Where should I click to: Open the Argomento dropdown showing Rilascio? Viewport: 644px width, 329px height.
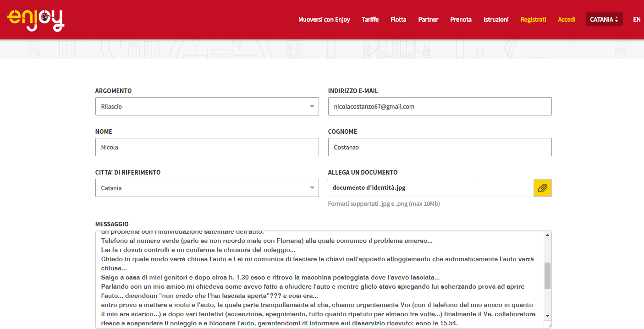click(x=207, y=106)
